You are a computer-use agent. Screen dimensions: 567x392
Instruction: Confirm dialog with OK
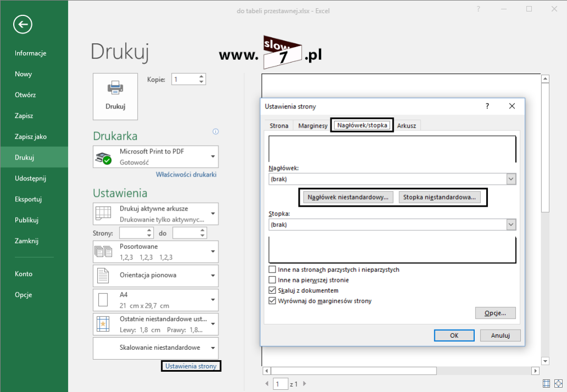coord(454,336)
